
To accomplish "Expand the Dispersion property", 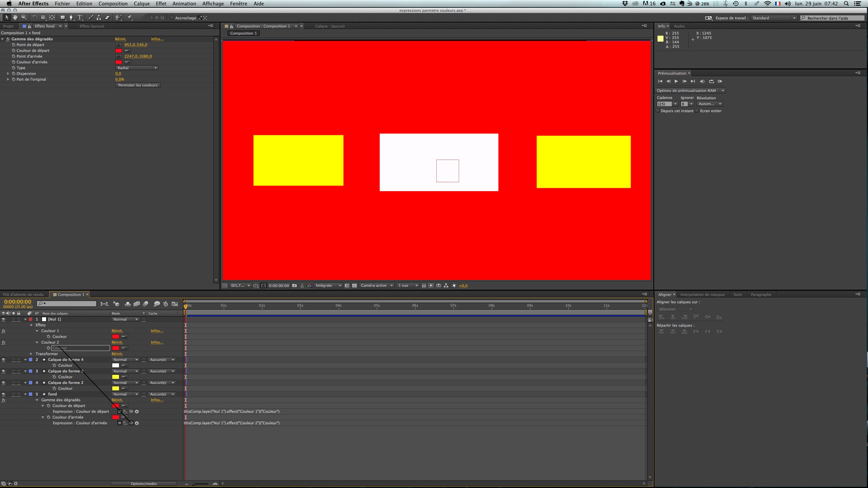I will [8, 74].
